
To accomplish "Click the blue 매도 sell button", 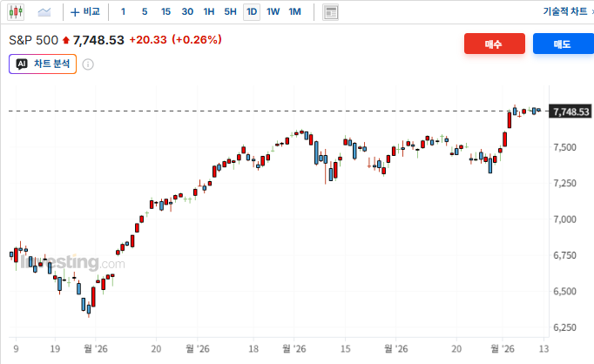I will point(563,44).
